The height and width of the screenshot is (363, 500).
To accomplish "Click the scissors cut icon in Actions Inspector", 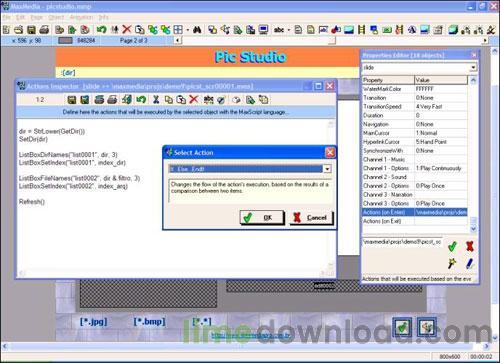I will point(156,99).
